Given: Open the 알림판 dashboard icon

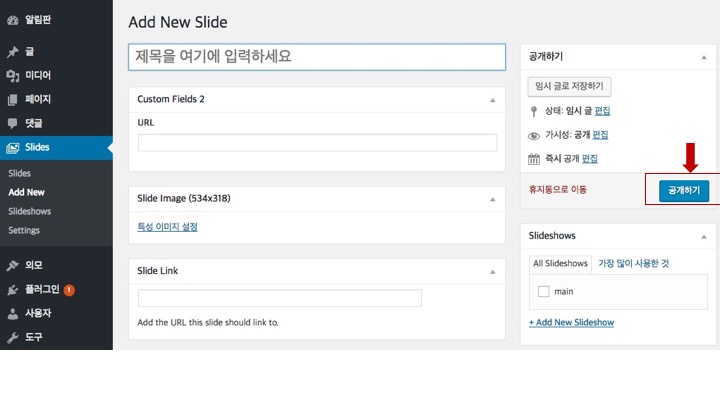Looking at the screenshot, I should click(12, 20).
